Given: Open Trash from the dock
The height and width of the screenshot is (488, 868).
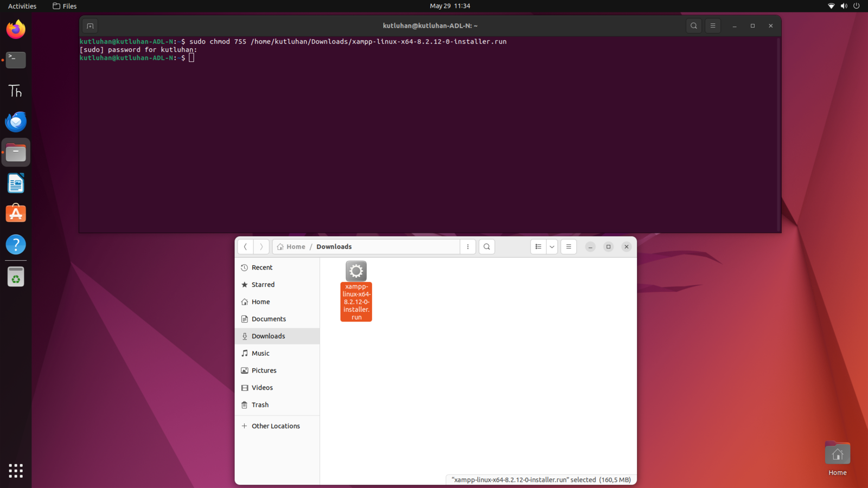Looking at the screenshot, I should pos(16,277).
